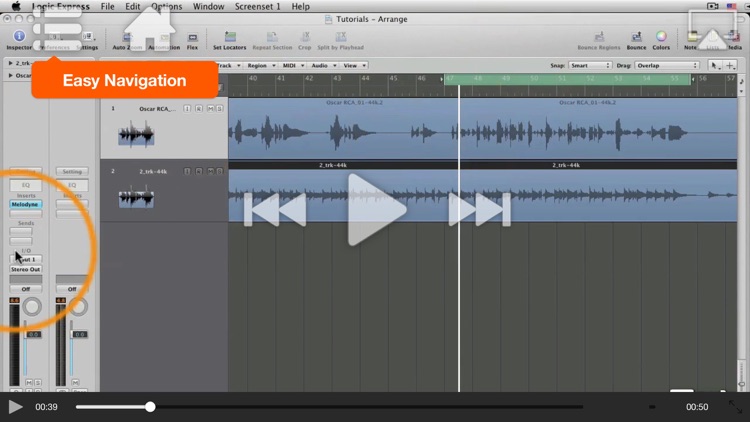Mute the 2_trk-44k track

[x=210, y=171]
